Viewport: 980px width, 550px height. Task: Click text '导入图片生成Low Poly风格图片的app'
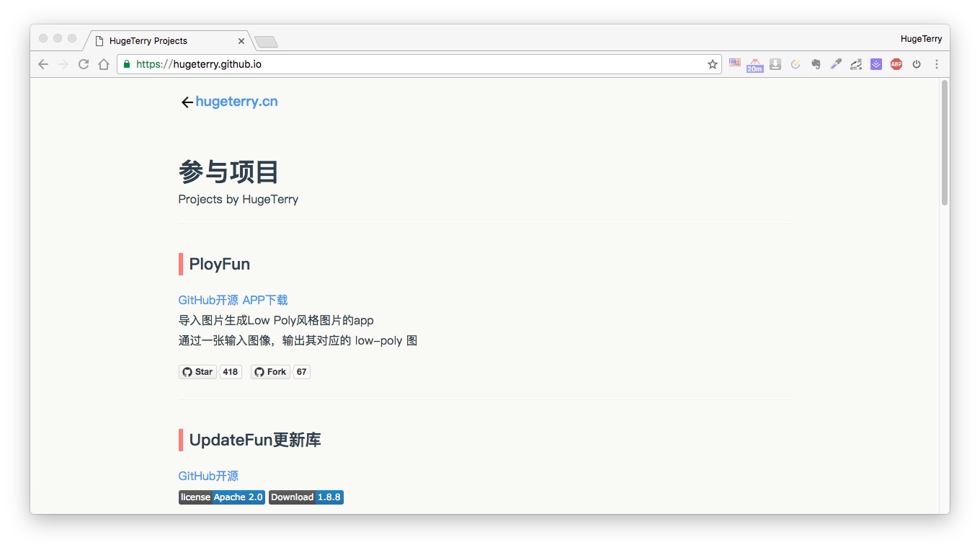coord(276,320)
